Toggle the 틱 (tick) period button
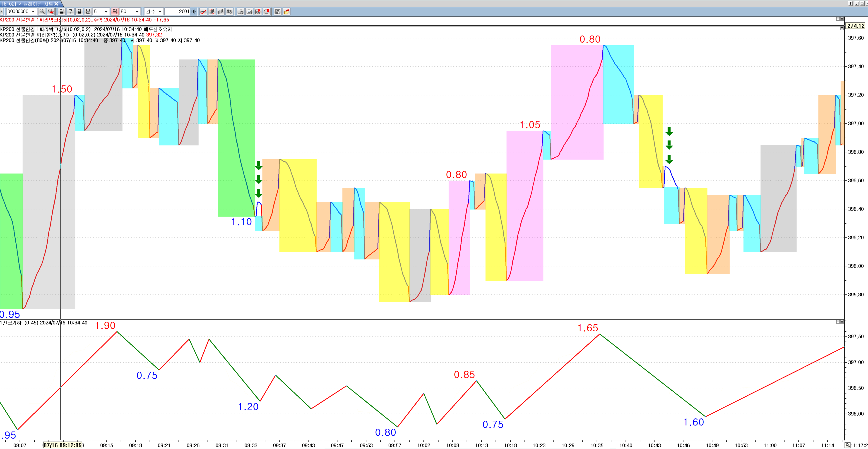 tap(115, 12)
